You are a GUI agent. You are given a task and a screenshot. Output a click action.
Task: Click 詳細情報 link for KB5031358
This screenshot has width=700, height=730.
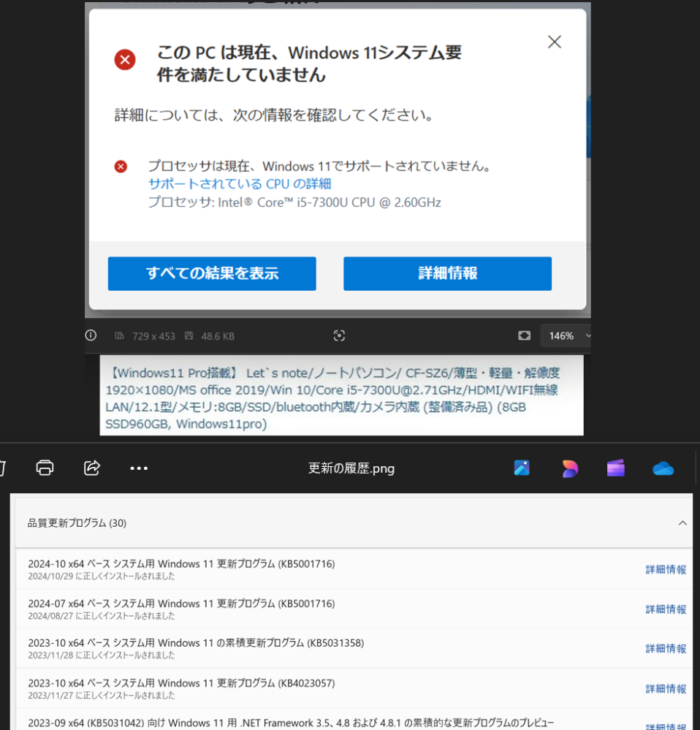click(x=666, y=648)
